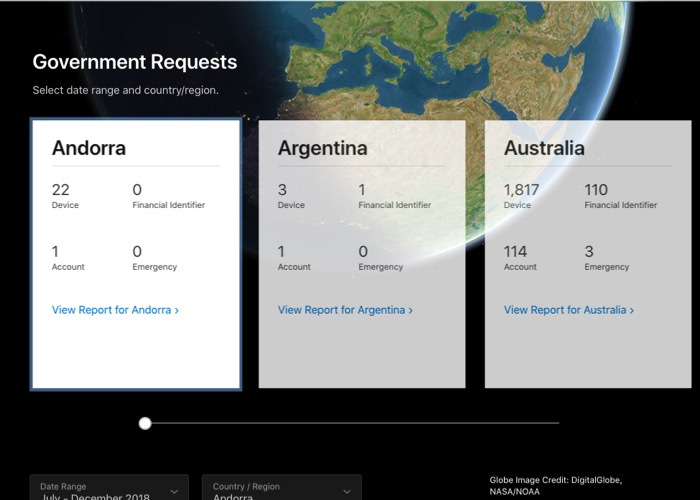
Task: Click Australia's 114 Account count
Action: tap(516, 252)
